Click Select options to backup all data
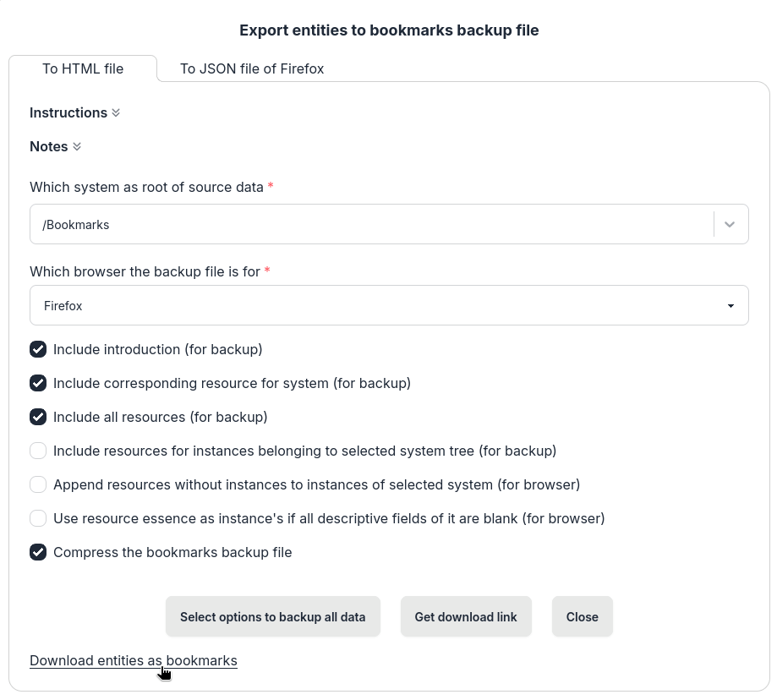This screenshot has height=700, width=777. pos(272,617)
